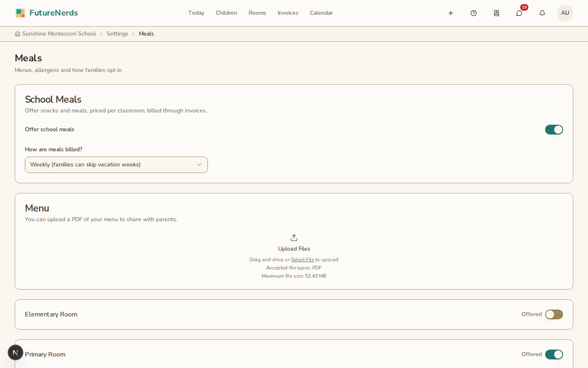Click the Primary Room row title
Viewport: 588px width, 368px height.
[x=45, y=355]
